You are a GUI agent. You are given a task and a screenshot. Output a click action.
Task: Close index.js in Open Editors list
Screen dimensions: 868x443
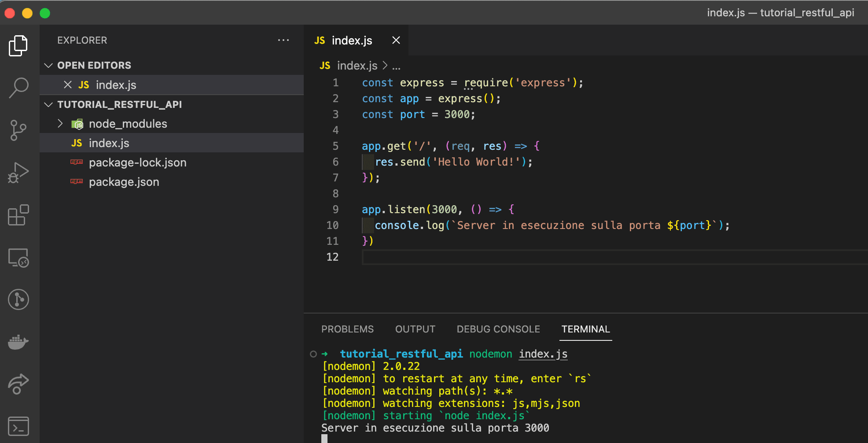68,85
